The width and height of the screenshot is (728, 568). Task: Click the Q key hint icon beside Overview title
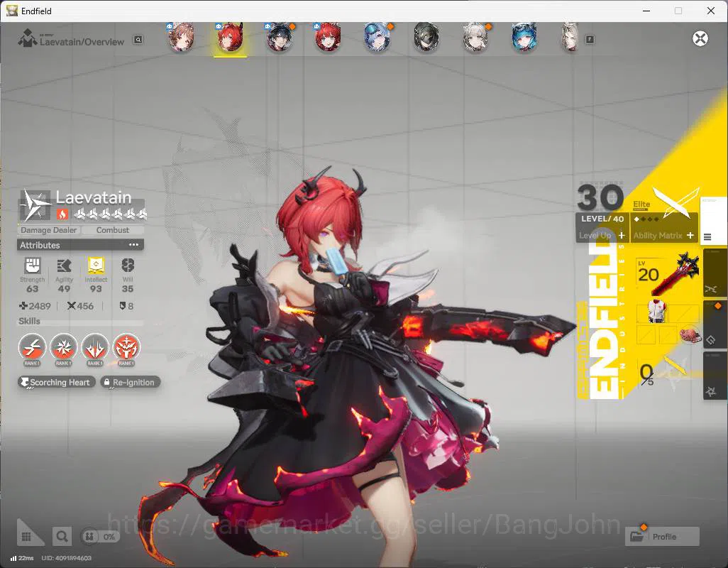pos(138,40)
